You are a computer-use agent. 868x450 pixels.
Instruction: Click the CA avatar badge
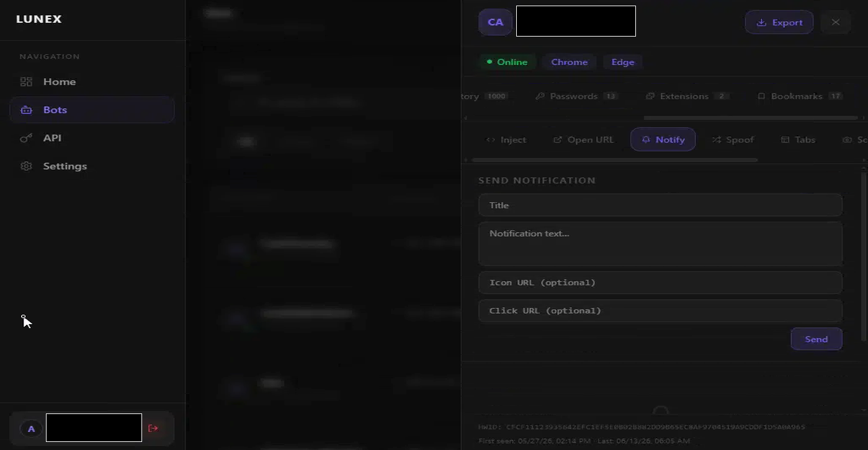pyautogui.click(x=495, y=22)
